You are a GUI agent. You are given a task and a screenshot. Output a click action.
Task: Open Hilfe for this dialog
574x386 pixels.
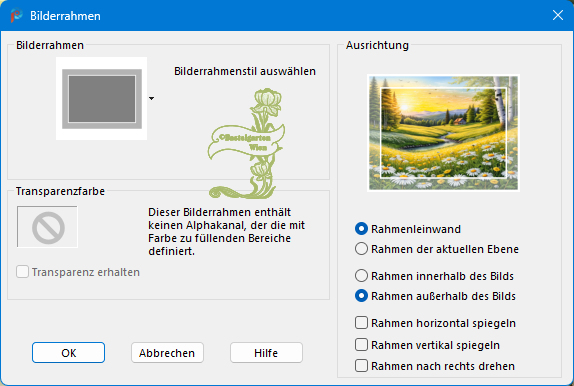(x=266, y=353)
